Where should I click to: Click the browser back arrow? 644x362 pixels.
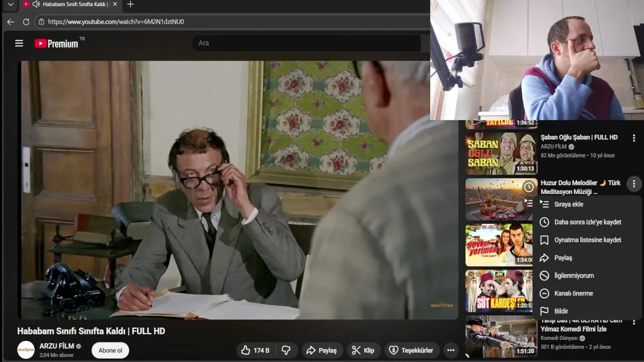pyautogui.click(x=11, y=22)
